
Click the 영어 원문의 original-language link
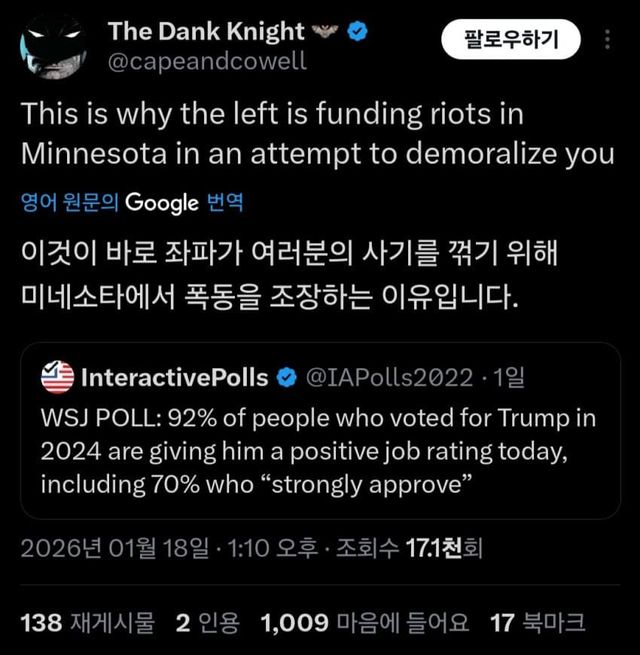tap(70, 203)
